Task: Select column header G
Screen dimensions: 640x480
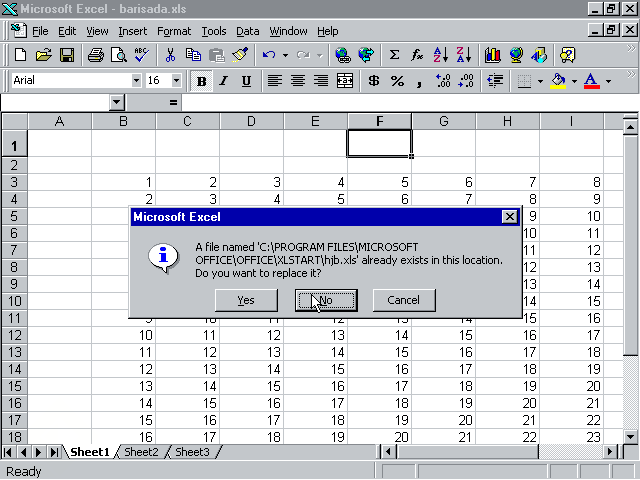Action: [444, 121]
